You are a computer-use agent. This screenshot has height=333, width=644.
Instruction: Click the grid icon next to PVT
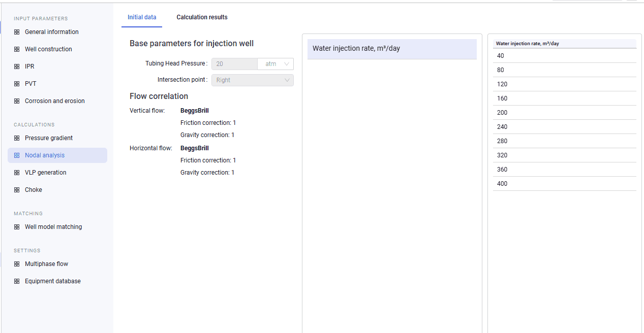coord(17,84)
